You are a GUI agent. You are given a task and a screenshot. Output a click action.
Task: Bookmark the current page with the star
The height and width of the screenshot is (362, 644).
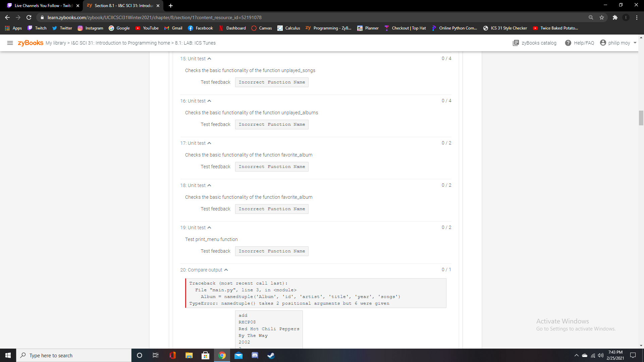pyautogui.click(x=601, y=17)
